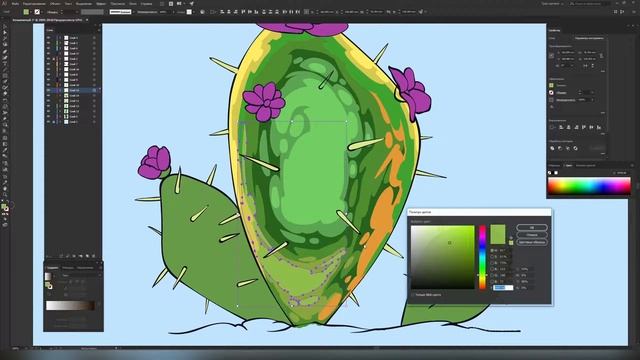Click the new color preview swatch in the color picker
The width and height of the screenshot is (640, 360).
(x=498, y=230)
